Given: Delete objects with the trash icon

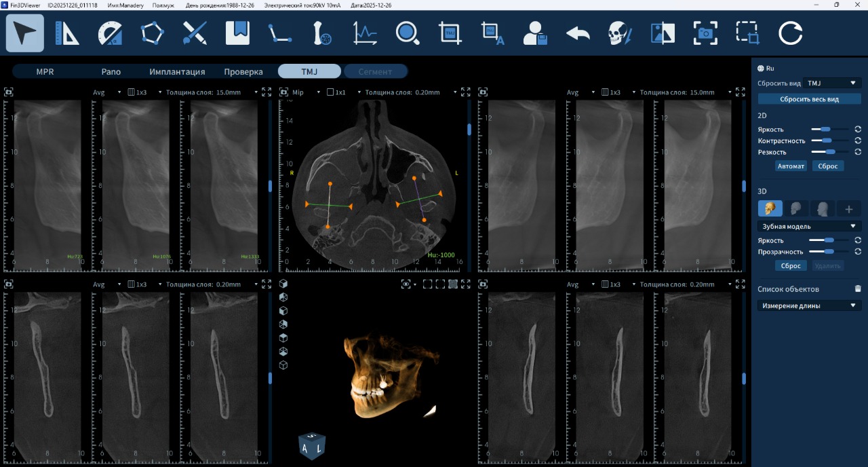Looking at the screenshot, I should pos(858,288).
